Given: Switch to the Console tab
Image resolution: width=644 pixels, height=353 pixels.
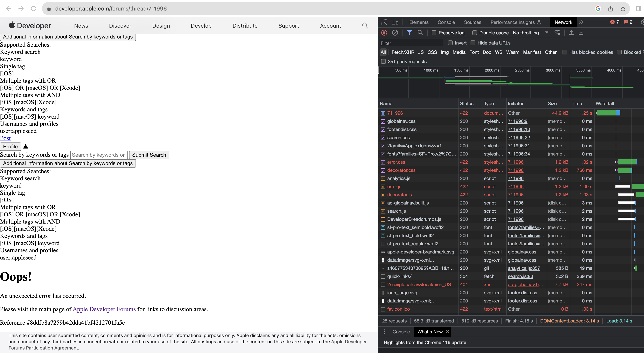Looking at the screenshot, I should pyautogui.click(x=446, y=22).
